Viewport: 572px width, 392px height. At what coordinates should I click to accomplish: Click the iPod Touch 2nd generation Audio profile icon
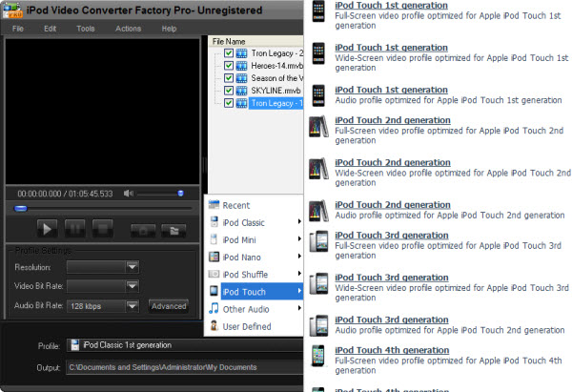pyautogui.click(x=318, y=211)
